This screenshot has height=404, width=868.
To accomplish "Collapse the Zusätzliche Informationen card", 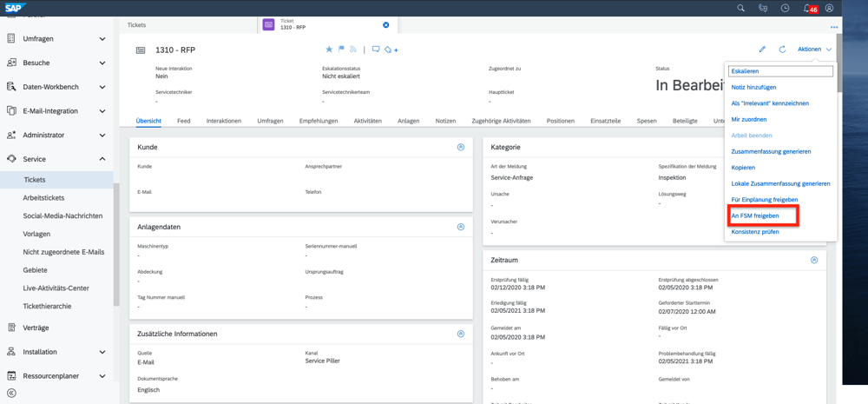I will (x=461, y=334).
